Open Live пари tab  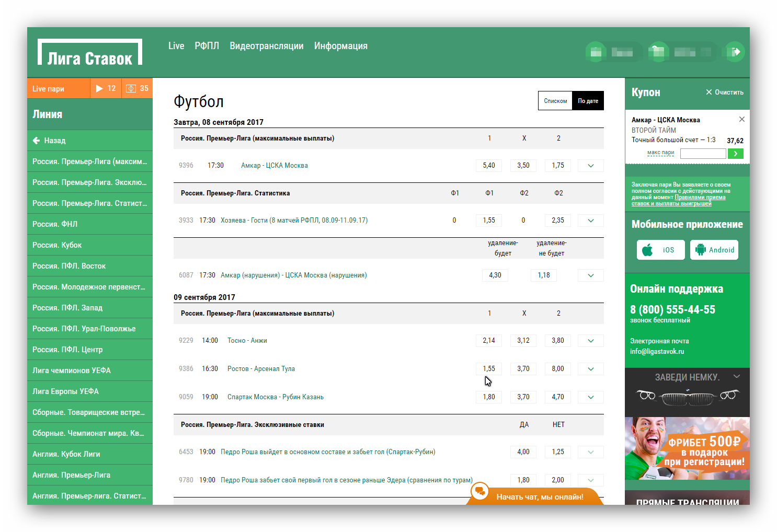tap(59, 88)
